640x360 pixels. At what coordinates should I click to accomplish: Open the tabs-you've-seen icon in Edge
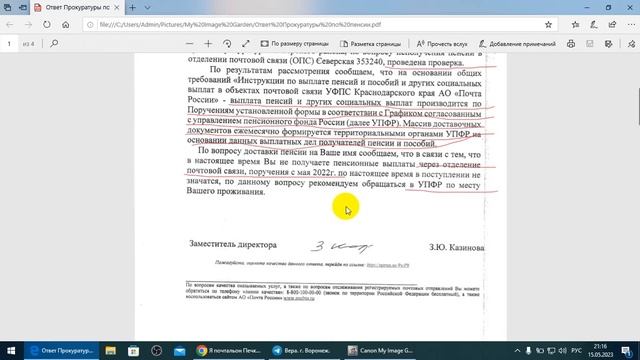click(8, 7)
